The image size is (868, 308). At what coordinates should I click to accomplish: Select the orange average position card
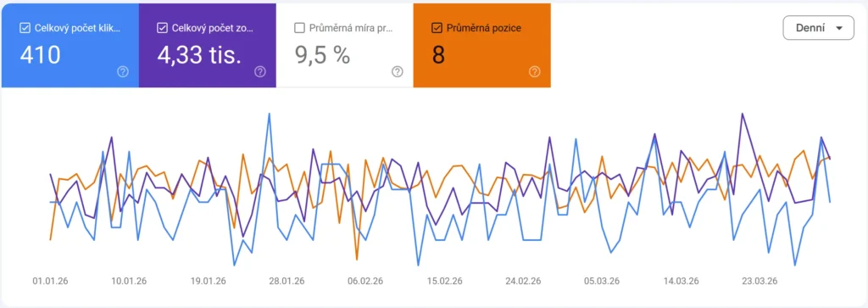(x=481, y=46)
